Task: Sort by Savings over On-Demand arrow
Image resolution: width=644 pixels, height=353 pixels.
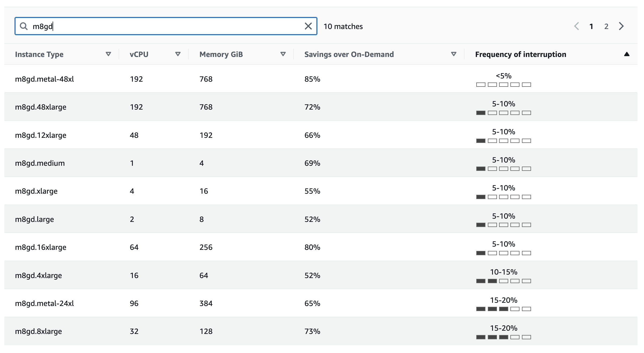Action: 454,54
